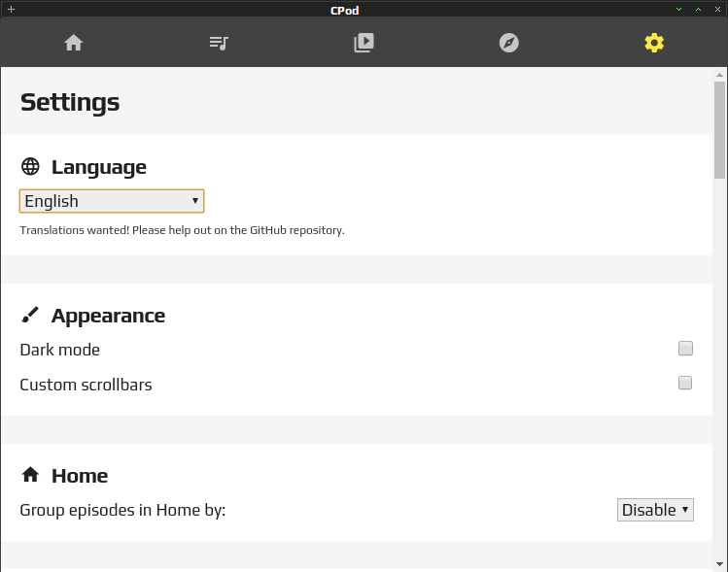The image size is (728, 572).
Task: Toggle the Custom scrollbars checkbox
Action: coord(685,383)
